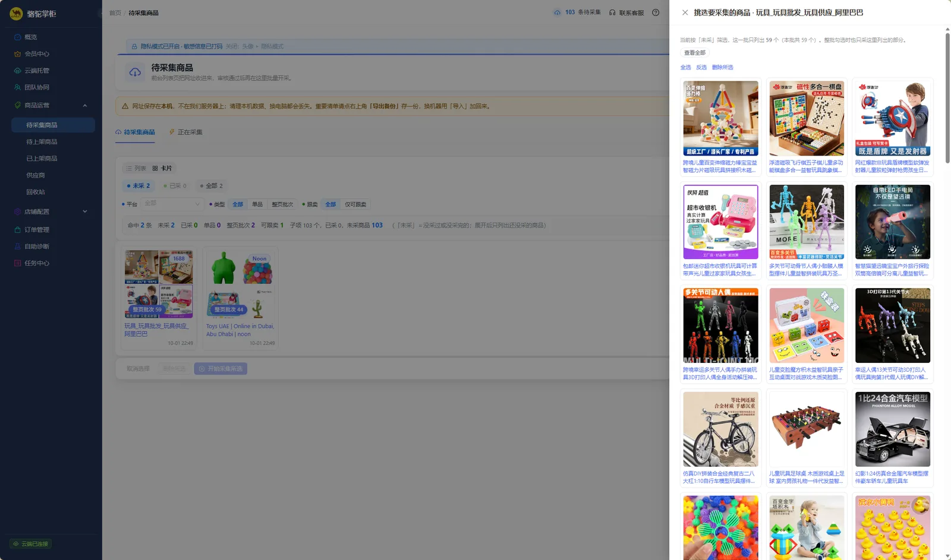Select the 仅可跟卖 filter option
Image resolution: width=951 pixels, height=560 pixels.
[355, 204]
